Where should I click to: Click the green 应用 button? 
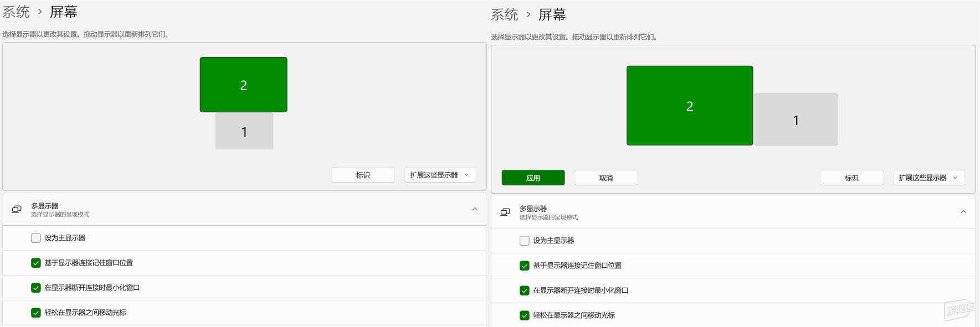pos(533,178)
